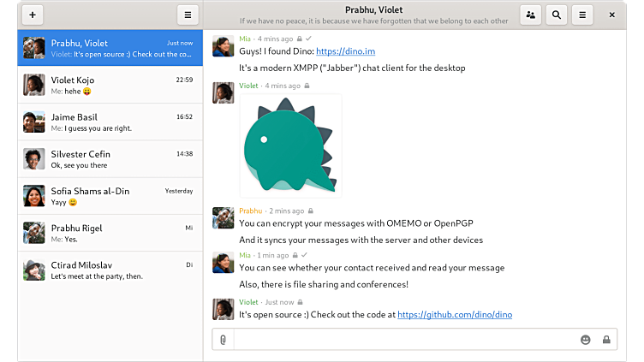Click Mia's avatar on first message
This screenshot has height=362, width=644.
point(224,46)
